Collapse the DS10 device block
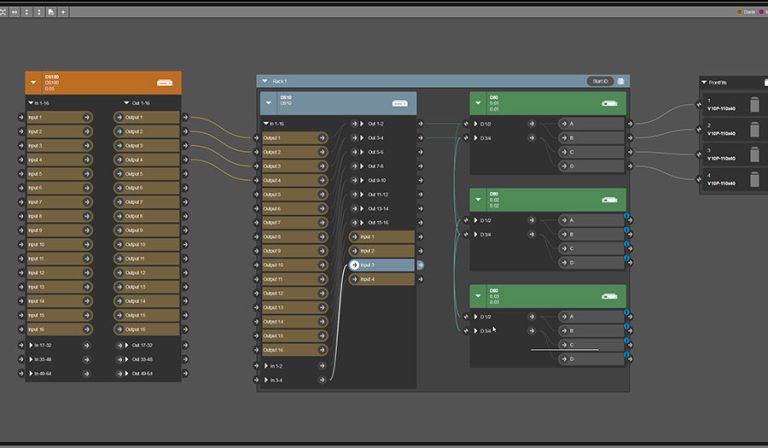The height and width of the screenshot is (448, 768). tap(268, 103)
